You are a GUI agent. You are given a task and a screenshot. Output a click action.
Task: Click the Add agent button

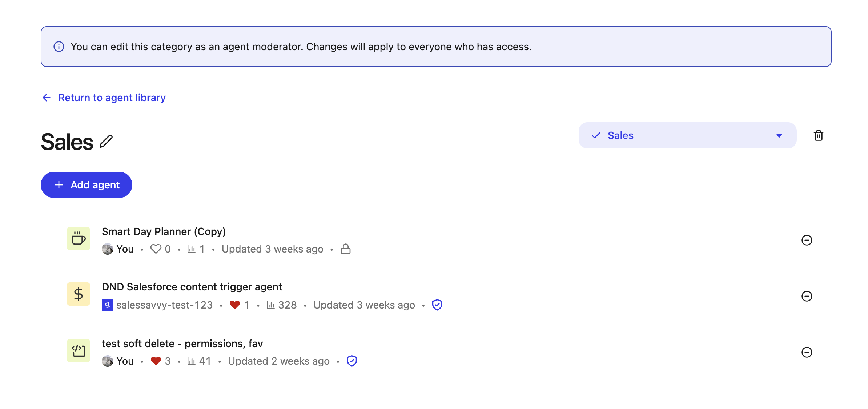click(x=86, y=184)
